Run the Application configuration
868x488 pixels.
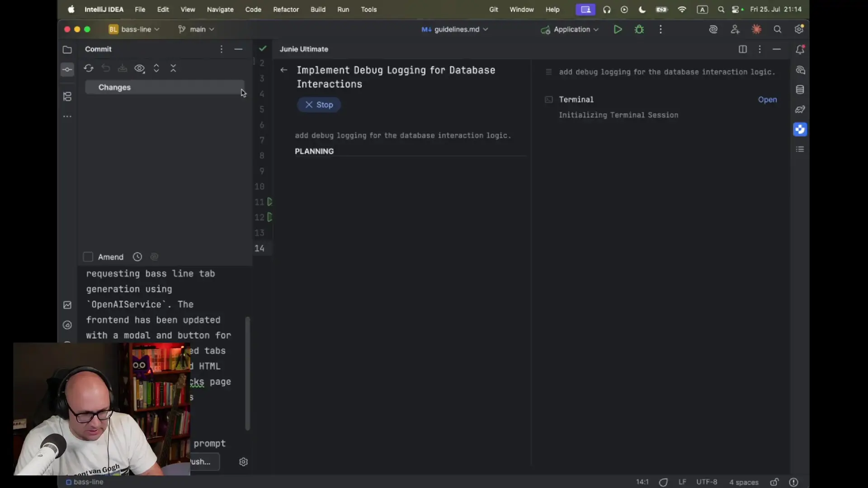[x=618, y=29]
